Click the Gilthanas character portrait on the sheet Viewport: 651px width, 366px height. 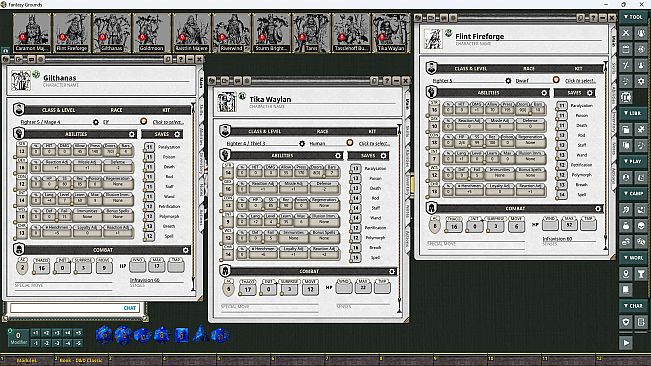click(x=21, y=80)
